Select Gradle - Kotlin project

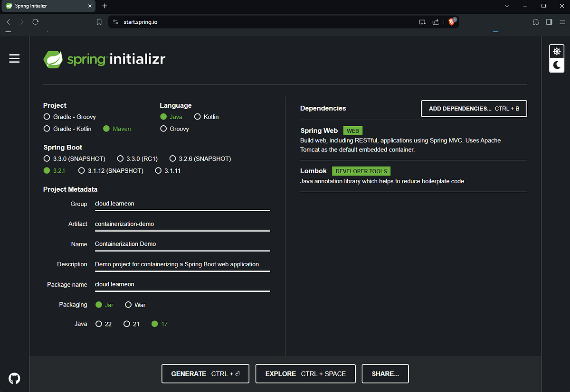click(67, 129)
